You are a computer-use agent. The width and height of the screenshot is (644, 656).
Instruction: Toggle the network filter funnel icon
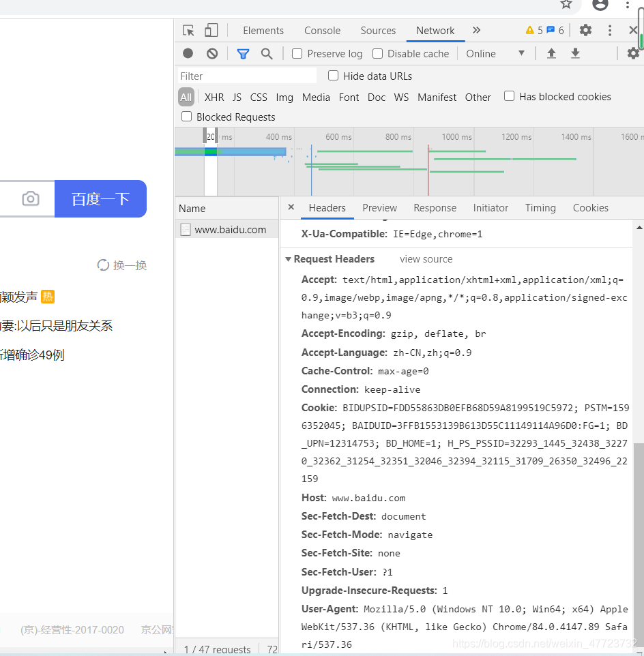point(243,54)
